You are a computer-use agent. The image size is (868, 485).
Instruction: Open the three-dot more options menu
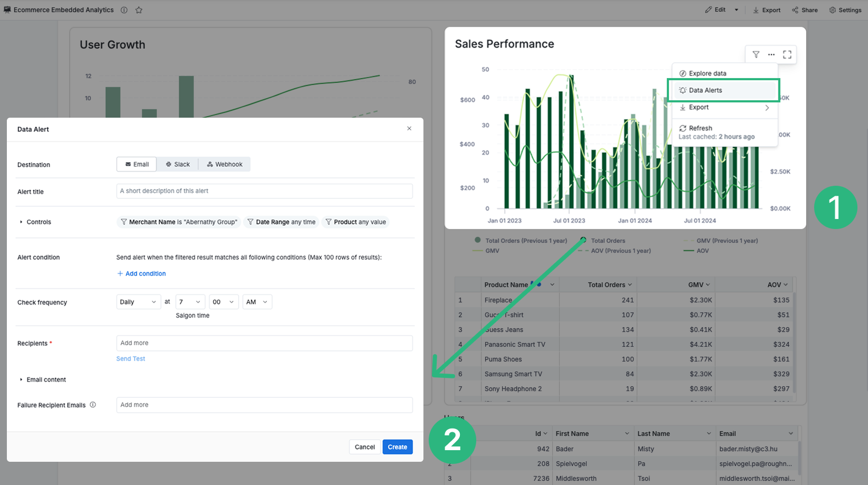[771, 54]
